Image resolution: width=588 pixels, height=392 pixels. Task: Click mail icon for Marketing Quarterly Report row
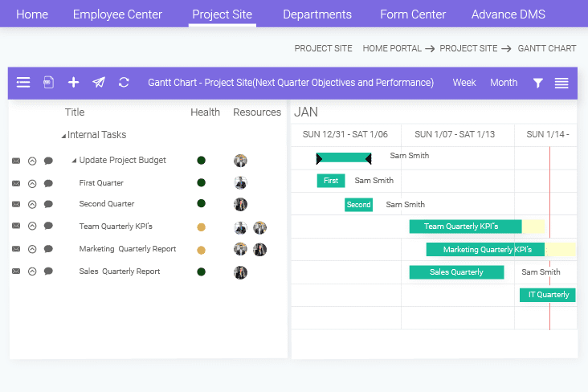tap(16, 249)
